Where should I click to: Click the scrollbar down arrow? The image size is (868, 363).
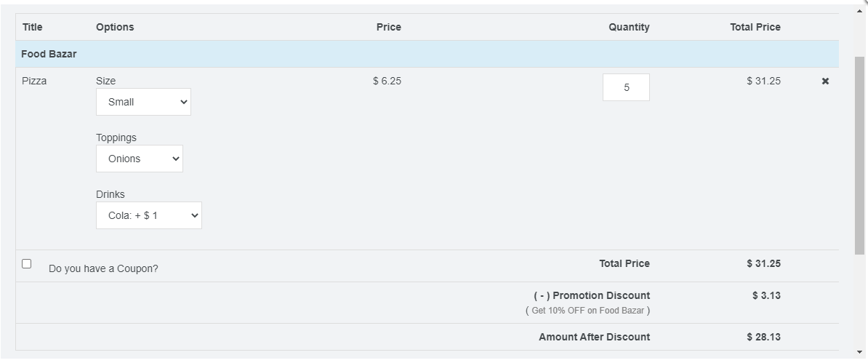pyautogui.click(x=860, y=352)
